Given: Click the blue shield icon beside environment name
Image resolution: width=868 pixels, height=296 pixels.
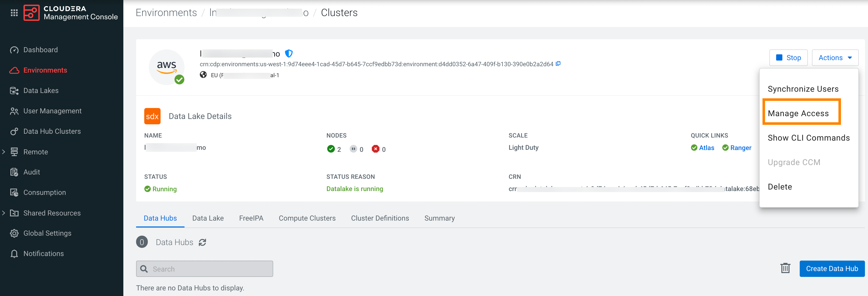Looking at the screenshot, I should click(289, 53).
